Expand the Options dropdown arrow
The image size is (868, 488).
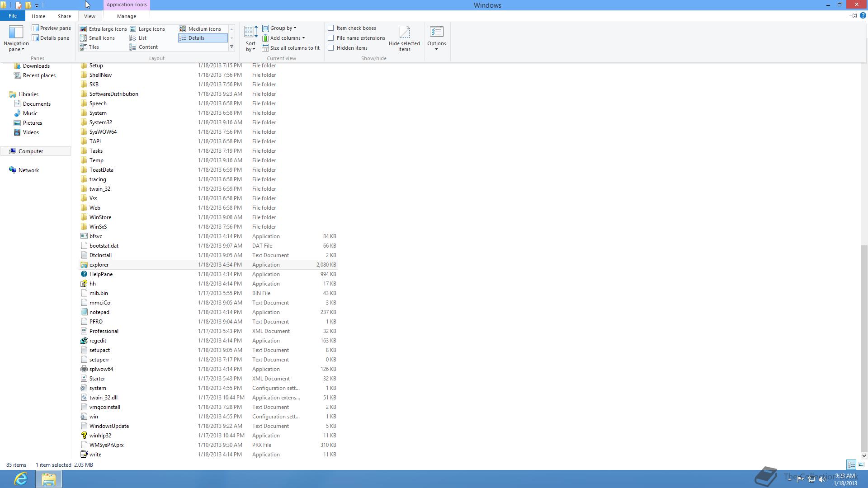[436, 49]
